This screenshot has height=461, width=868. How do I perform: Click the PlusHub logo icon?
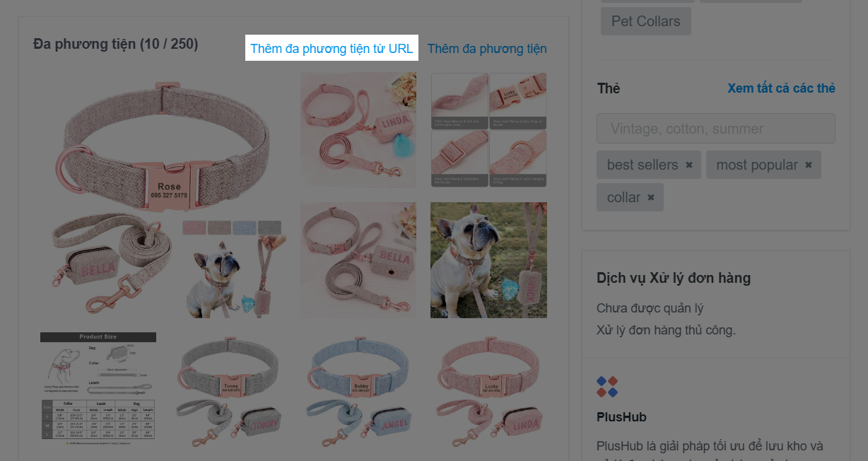coord(607,387)
